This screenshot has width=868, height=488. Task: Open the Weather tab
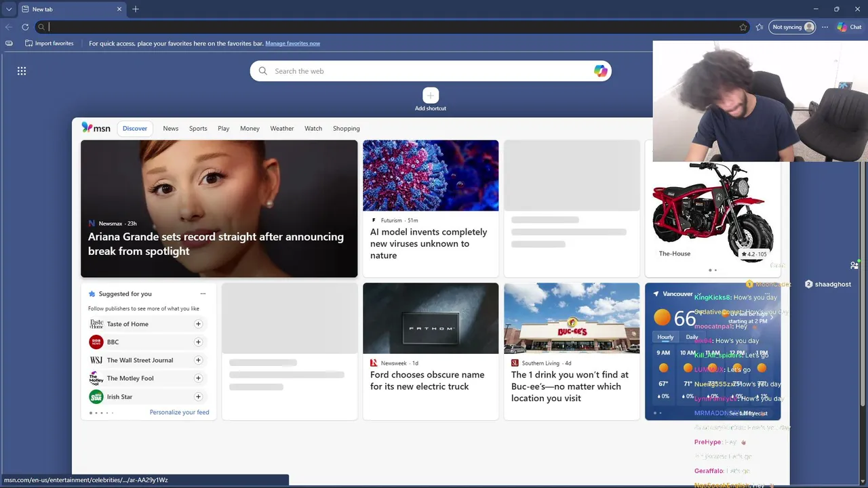[282, 128]
